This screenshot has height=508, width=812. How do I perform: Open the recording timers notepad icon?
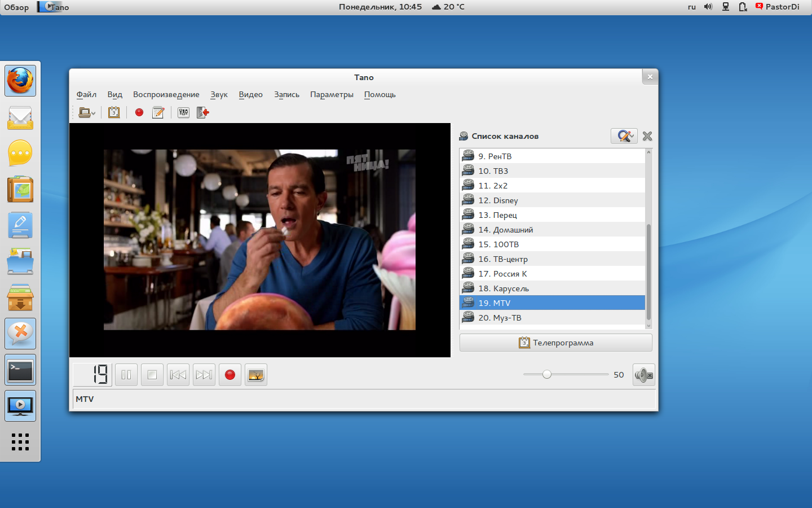coord(158,112)
